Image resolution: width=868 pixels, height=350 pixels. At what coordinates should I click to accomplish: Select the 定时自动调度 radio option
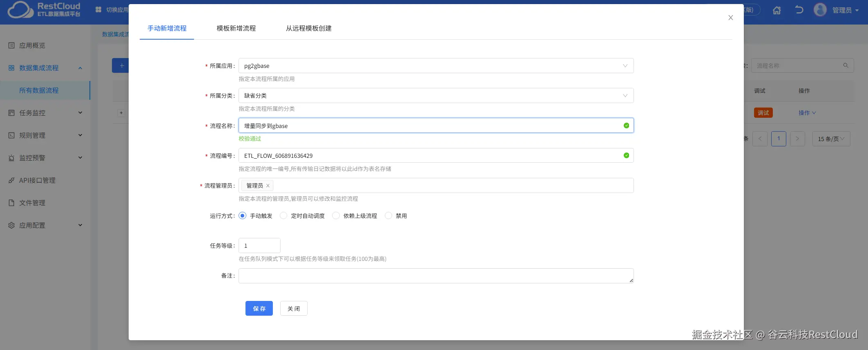tap(283, 215)
